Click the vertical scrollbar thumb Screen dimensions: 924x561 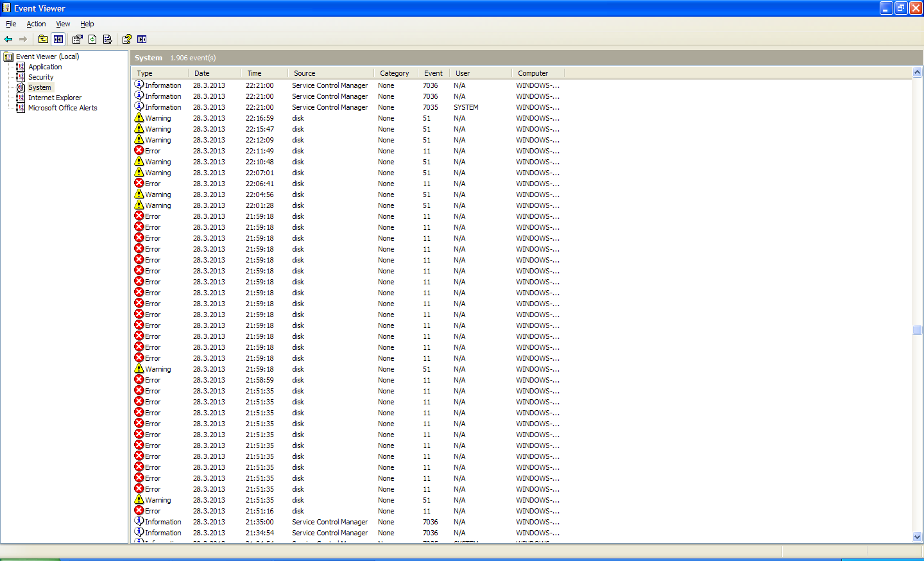(x=918, y=330)
